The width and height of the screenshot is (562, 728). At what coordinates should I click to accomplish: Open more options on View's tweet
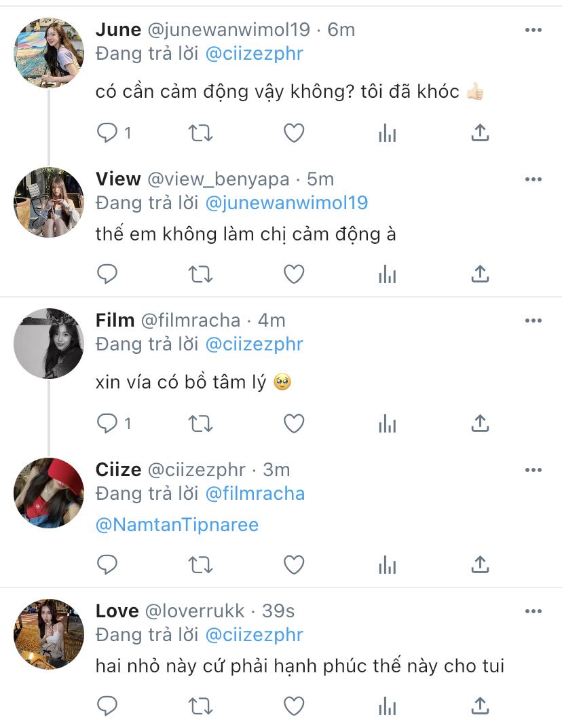[x=533, y=179]
